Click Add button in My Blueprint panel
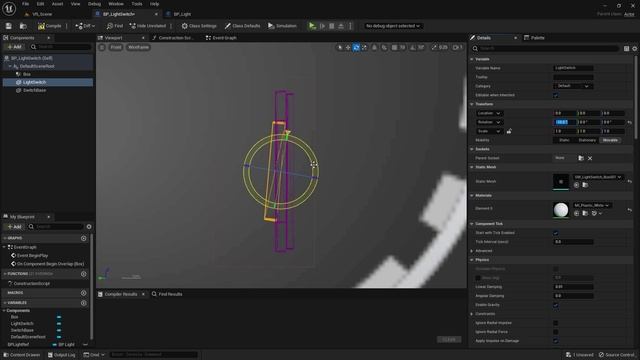Viewport: 640px width, 360px height. (14, 227)
